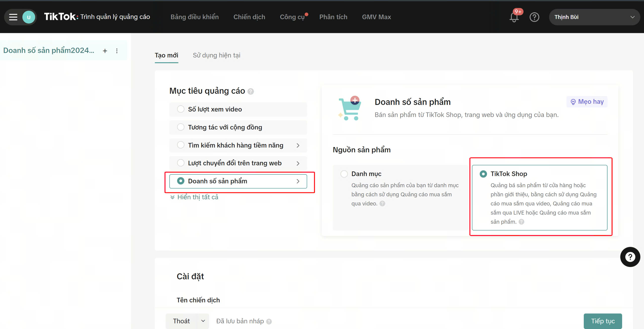Open the Thoát button dropdown arrow

[203, 321]
